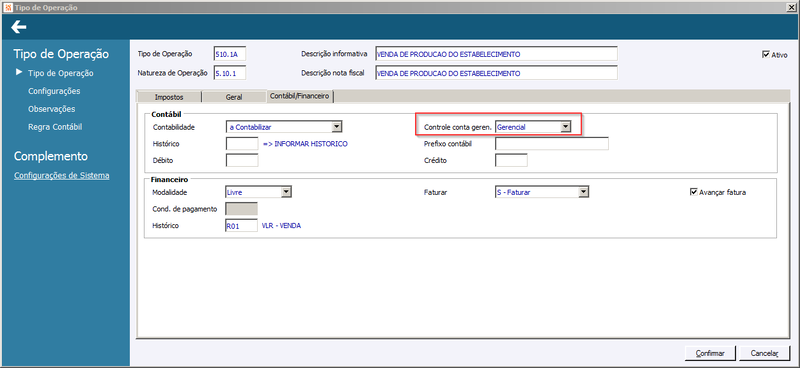Click the '=> INFORMAR HISTORICO' text
This screenshot has width=800, height=368.
[305, 144]
